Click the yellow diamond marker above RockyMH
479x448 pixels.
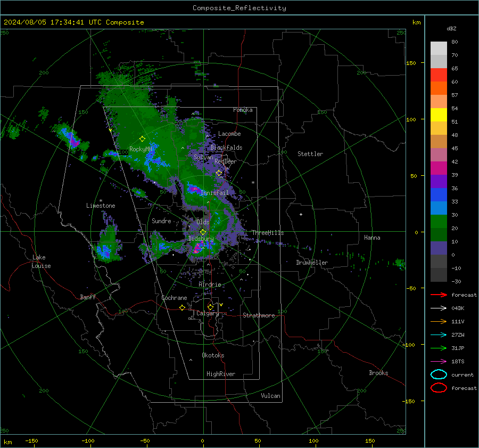pos(142,139)
